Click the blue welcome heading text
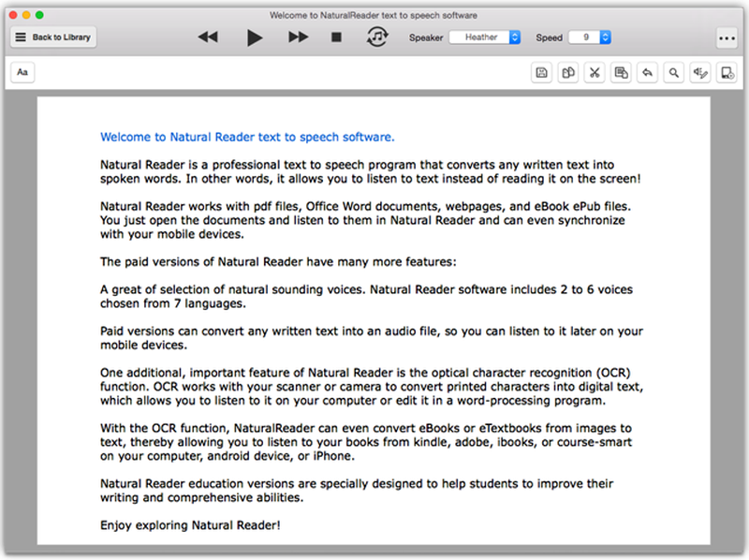This screenshot has height=560, width=749. [247, 137]
